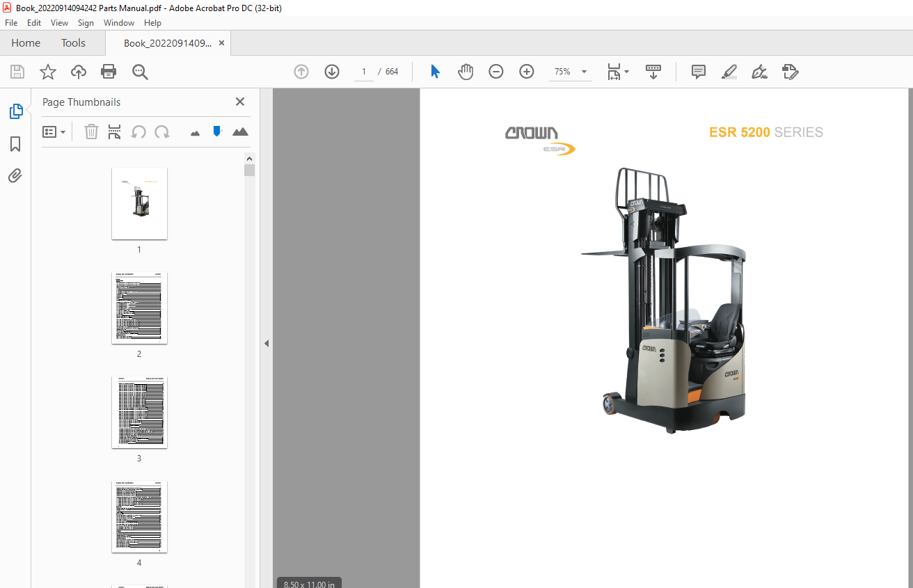
Task: Click the Save file icon
Action: [17, 72]
